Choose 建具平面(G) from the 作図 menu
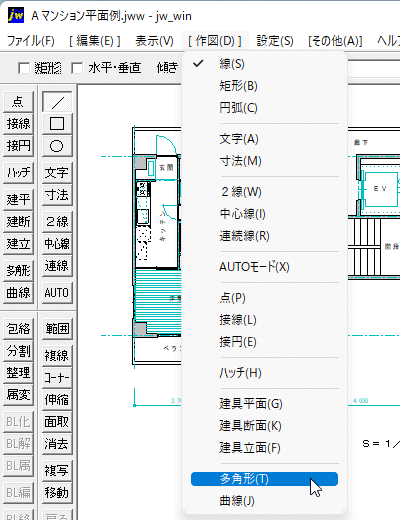 click(264, 404)
